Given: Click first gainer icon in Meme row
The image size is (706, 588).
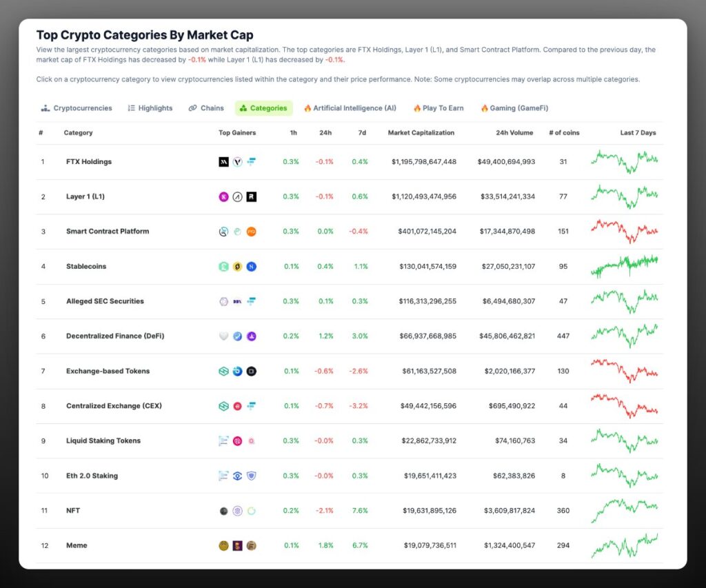Looking at the screenshot, I should point(224,546).
